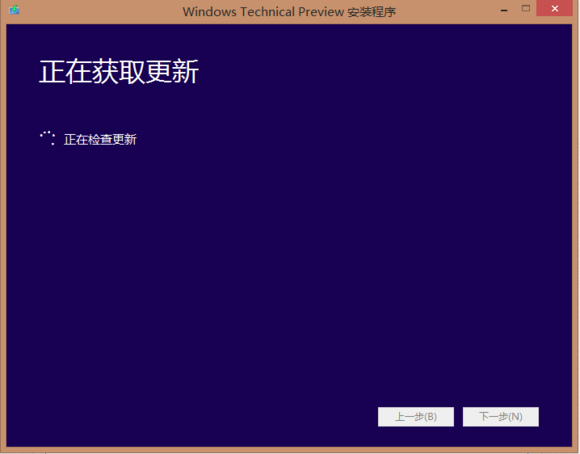This screenshot has width=580, height=454.
Task: Click the spinning progress indicator
Action: (x=47, y=138)
